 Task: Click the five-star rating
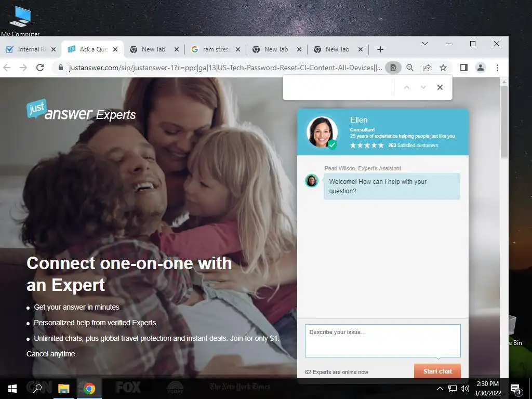coord(367,145)
